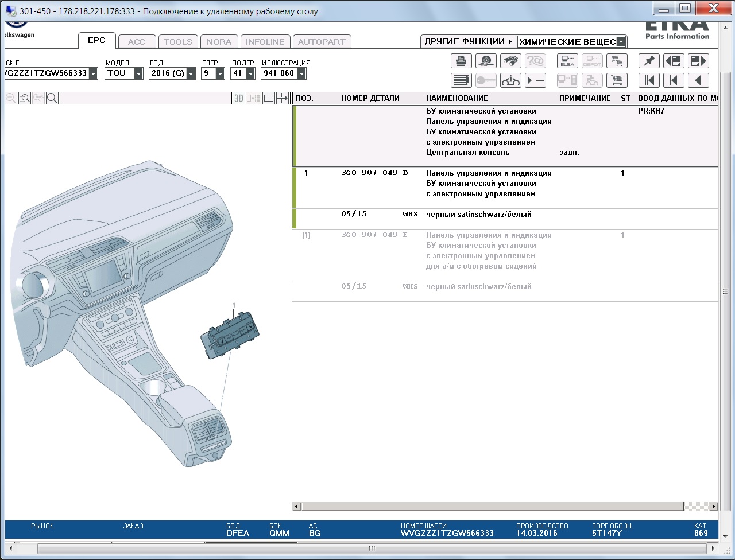Image resolution: width=735 pixels, height=560 pixels.
Task: Toggle the split panel layout icon
Action: click(x=268, y=98)
